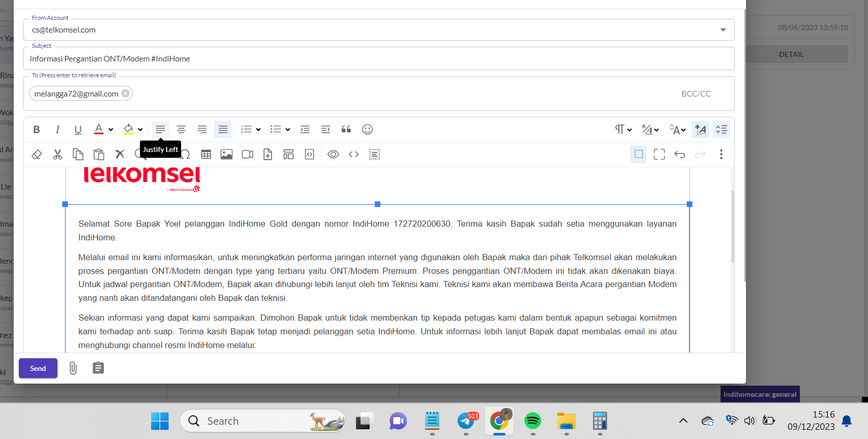Image resolution: width=868 pixels, height=439 pixels.
Task: Edit the Subject field
Action: pyautogui.click(x=379, y=59)
